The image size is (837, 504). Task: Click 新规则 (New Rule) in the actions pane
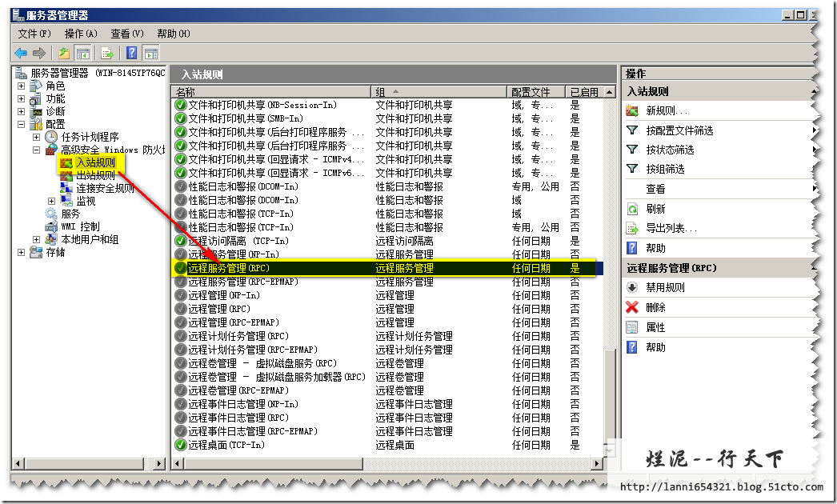tap(666, 111)
